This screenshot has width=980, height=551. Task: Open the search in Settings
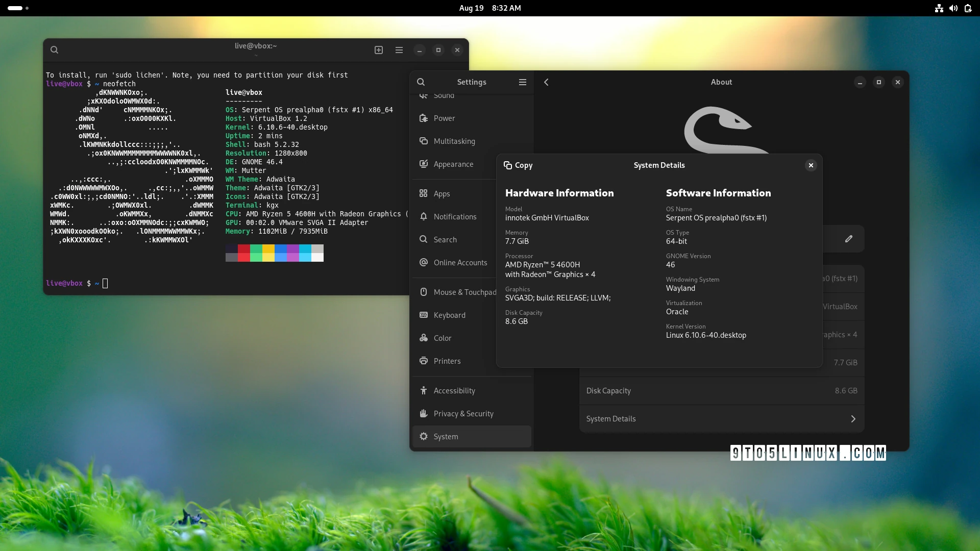[x=421, y=82]
